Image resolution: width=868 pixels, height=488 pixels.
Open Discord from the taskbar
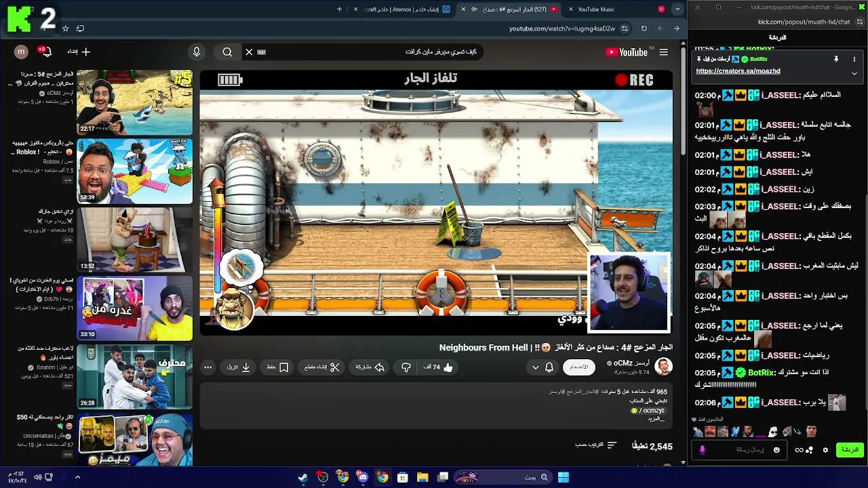[x=363, y=477]
